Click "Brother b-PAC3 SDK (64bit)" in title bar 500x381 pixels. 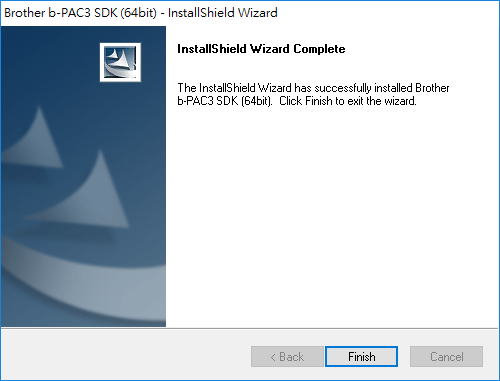(x=80, y=13)
